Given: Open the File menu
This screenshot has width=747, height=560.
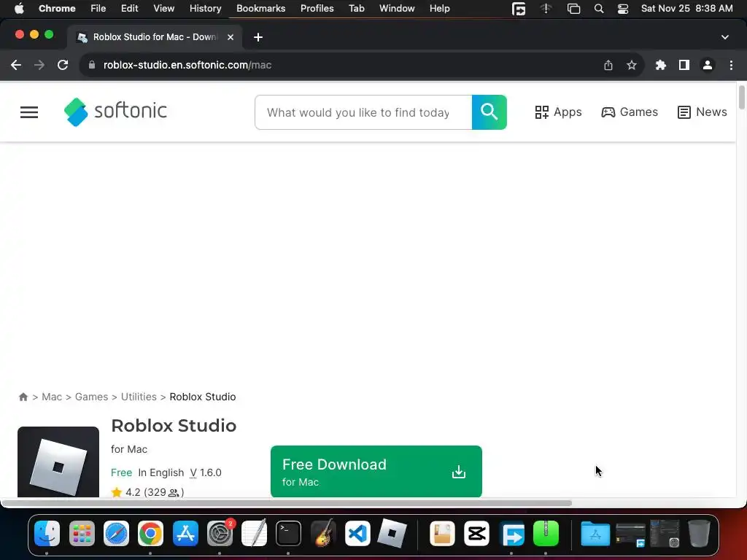Looking at the screenshot, I should pyautogui.click(x=98, y=9).
